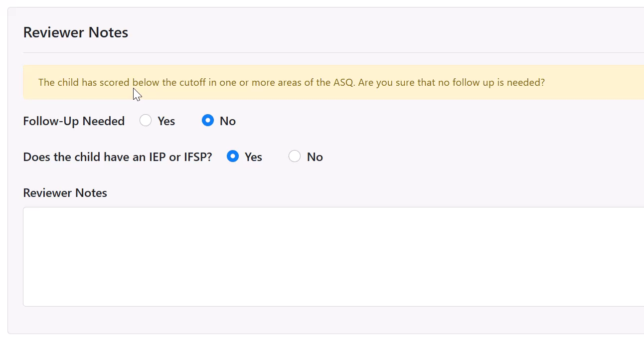Viewport: 644px width, 337px height.
Task: Click the 'No' label text for IEP or IFSP
Action: pos(315,157)
